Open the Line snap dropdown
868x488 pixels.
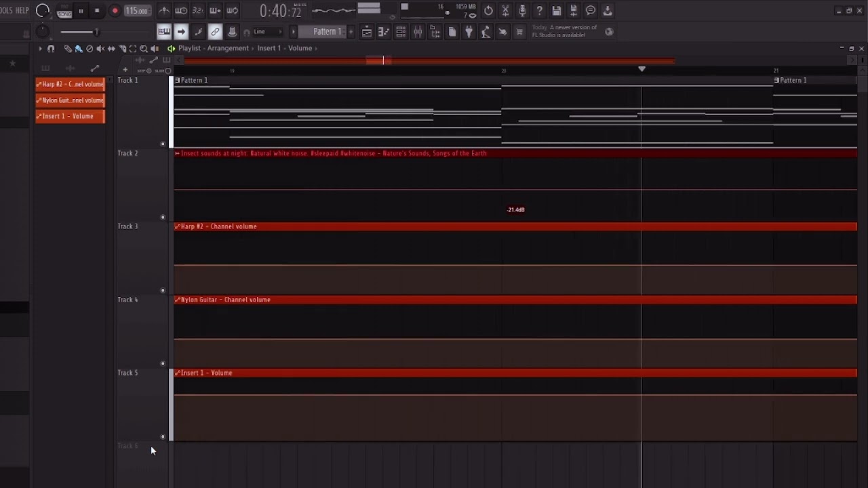coord(268,31)
